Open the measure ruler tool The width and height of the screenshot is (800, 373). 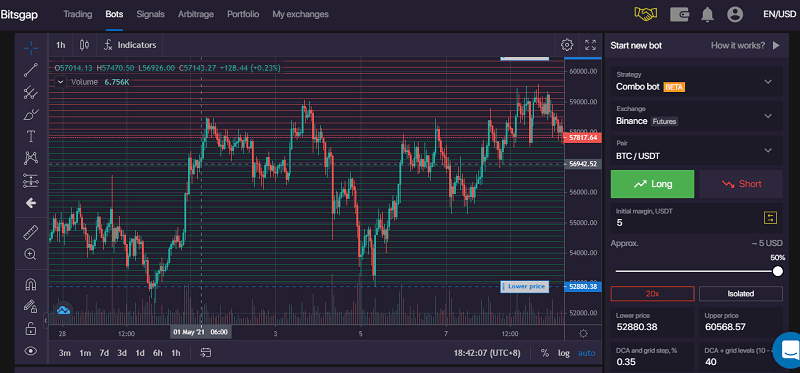point(31,233)
